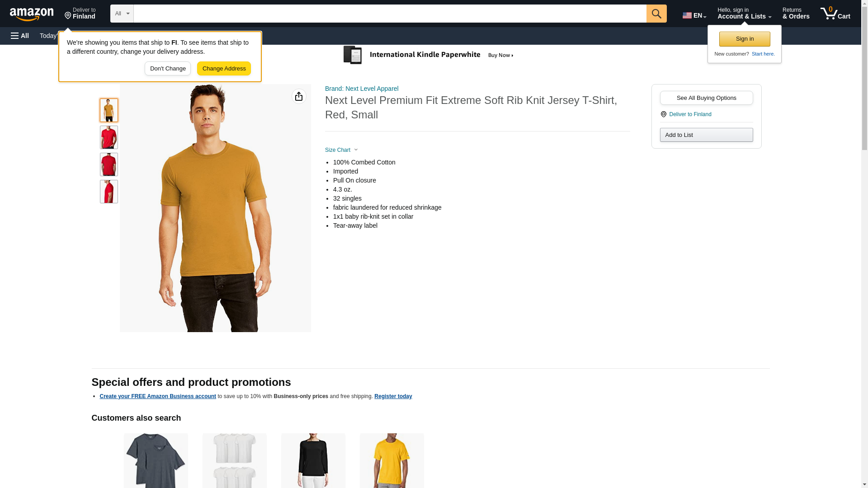Open Account & Lists menu

[744, 14]
